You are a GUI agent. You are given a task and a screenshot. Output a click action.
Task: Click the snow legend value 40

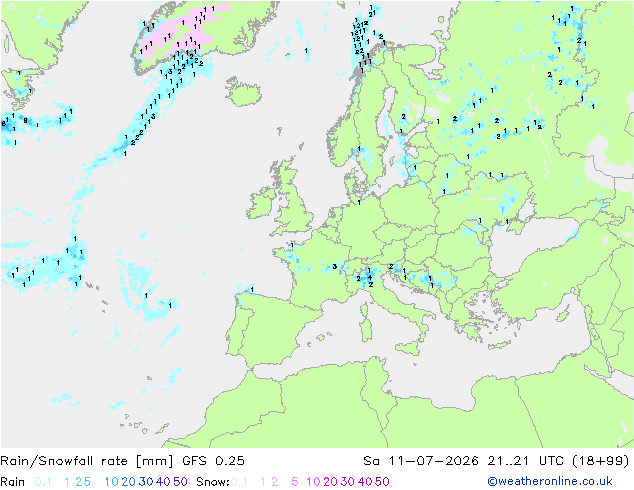click(365, 482)
